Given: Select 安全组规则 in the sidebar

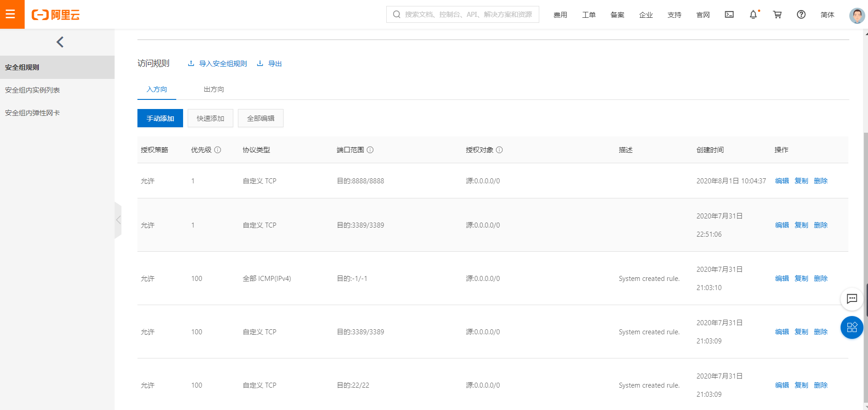Looking at the screenshot, I should [x=57, y=67].
